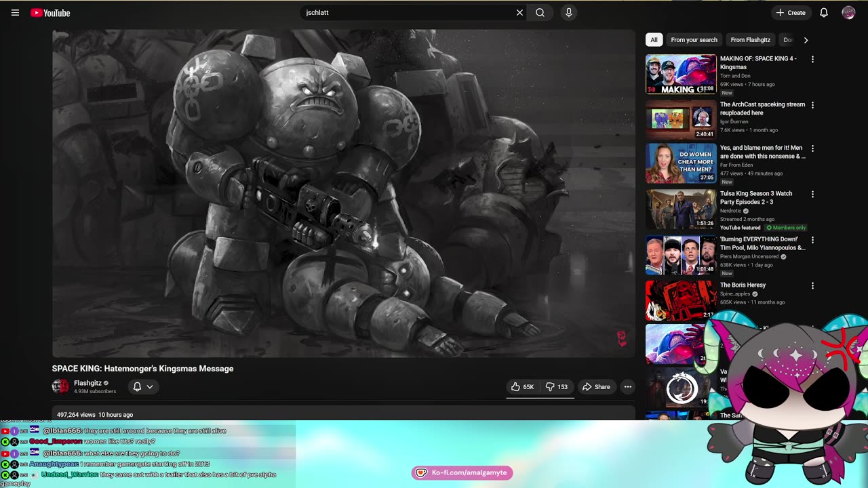Viewport: 868px width, 488px height.
Task: Open the Create menu
Action: (791, 12)
